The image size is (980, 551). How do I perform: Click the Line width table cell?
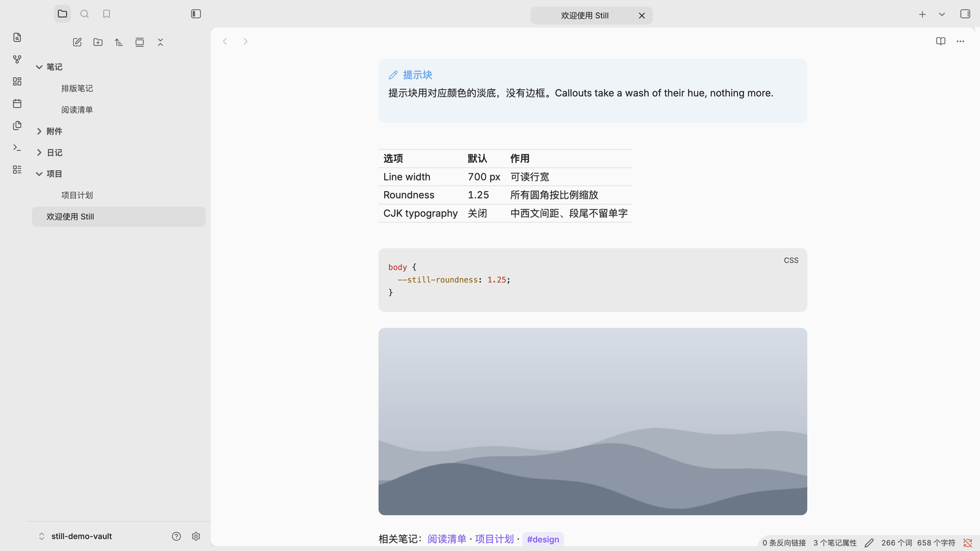[421, 177]
